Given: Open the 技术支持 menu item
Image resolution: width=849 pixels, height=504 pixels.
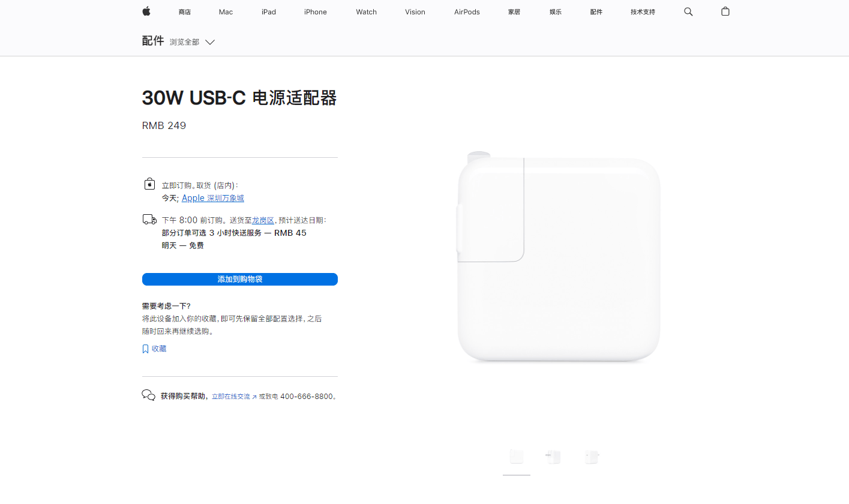Looking at the screenshot, I should 643,12.
